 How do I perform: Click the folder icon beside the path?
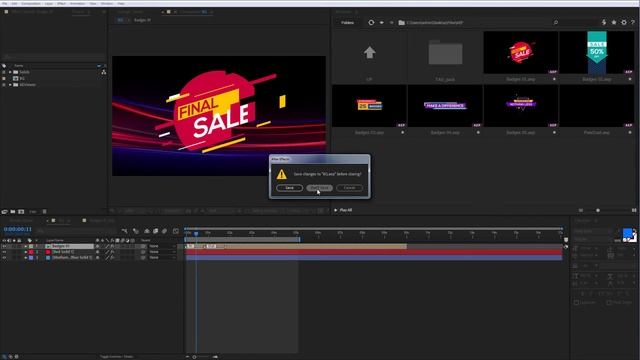pos(402,22)
